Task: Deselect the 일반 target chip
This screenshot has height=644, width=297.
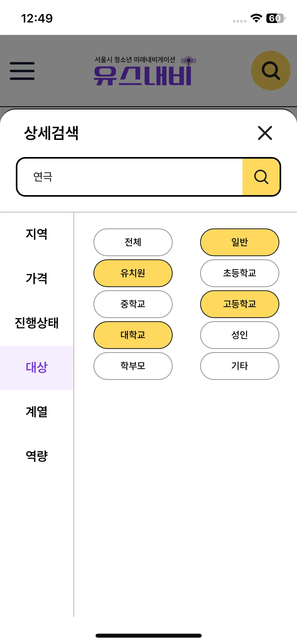Action: (x=240, y=242)
